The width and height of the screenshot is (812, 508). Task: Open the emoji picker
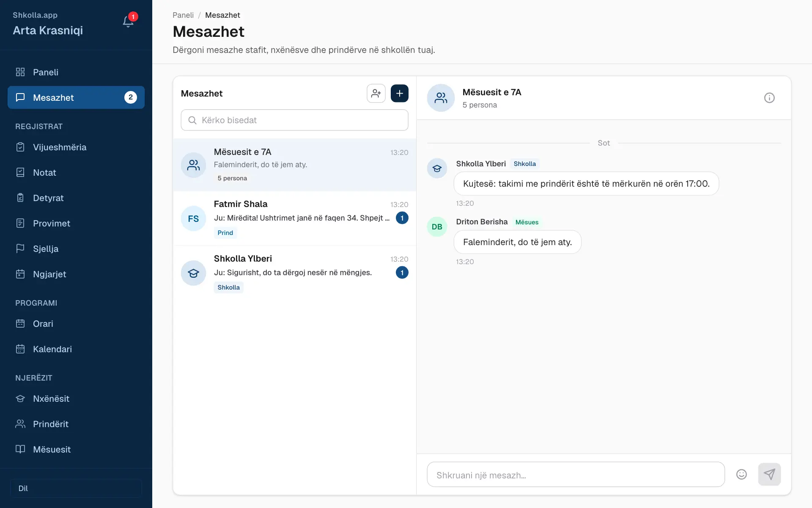pos(741,474)
